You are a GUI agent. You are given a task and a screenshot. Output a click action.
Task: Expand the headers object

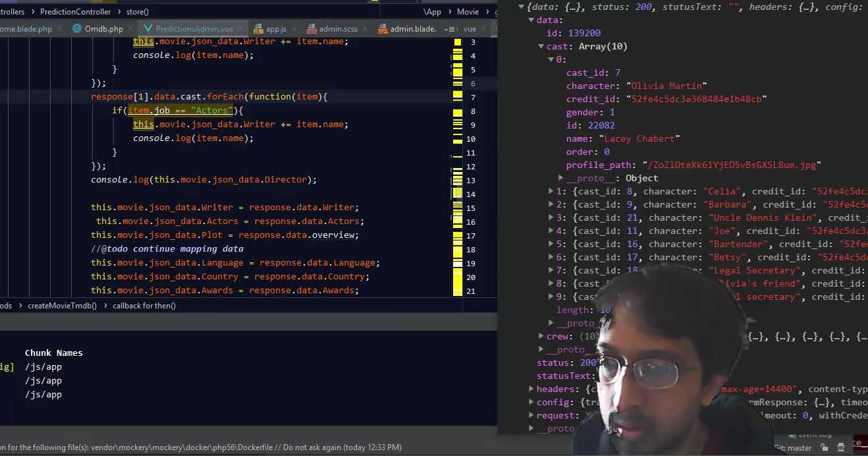(x=531, y=389)
